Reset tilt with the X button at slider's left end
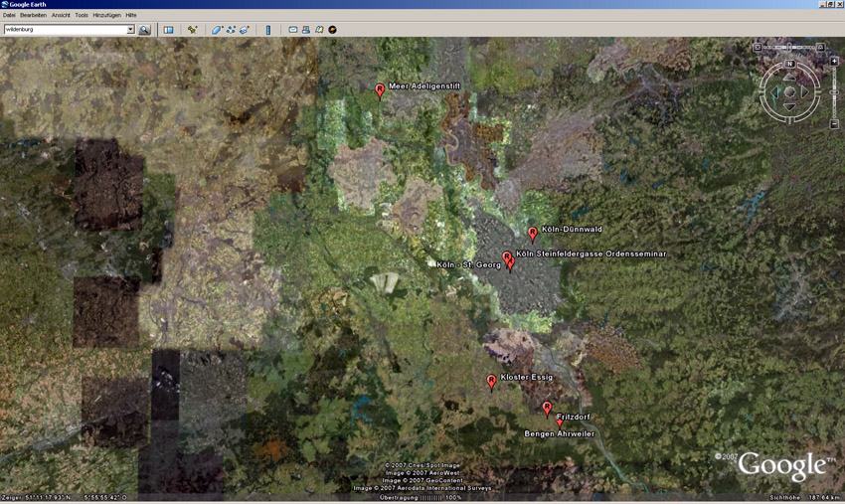845x504 pixels. [x=758, y=48]
